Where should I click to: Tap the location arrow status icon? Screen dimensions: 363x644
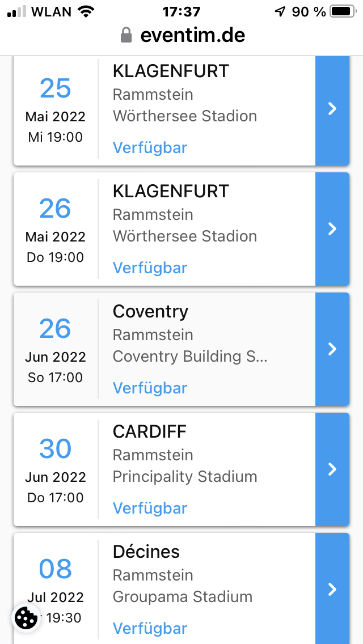280,11
